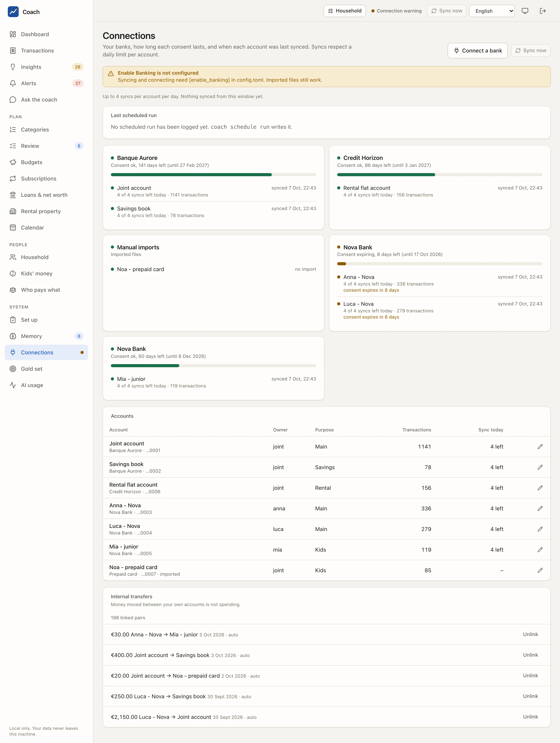
Task: Open Rental property page
Action: [46, 211]
